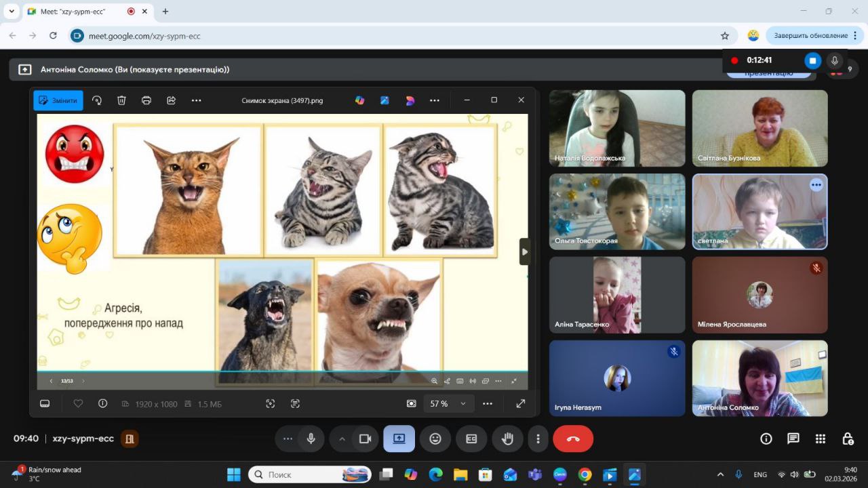Add image to favorites with heart icon
This screenshot has width=868, height=488.
(x=78, y=403)
